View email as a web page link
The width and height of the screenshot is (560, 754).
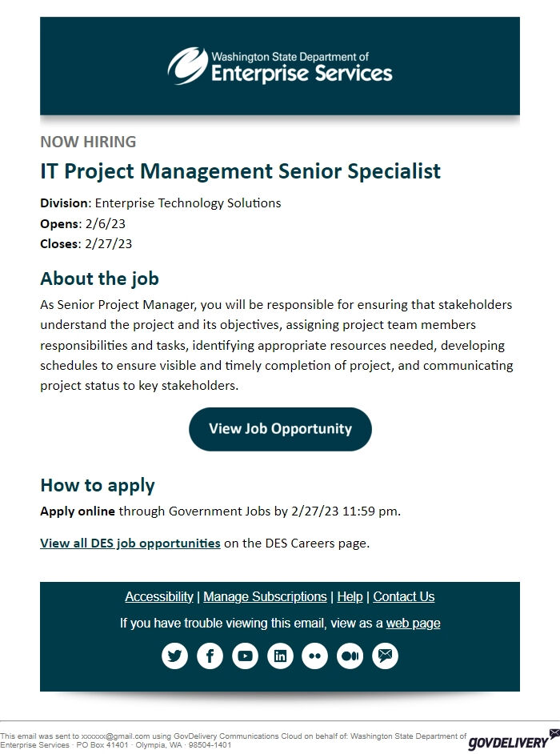pos(413,624)
